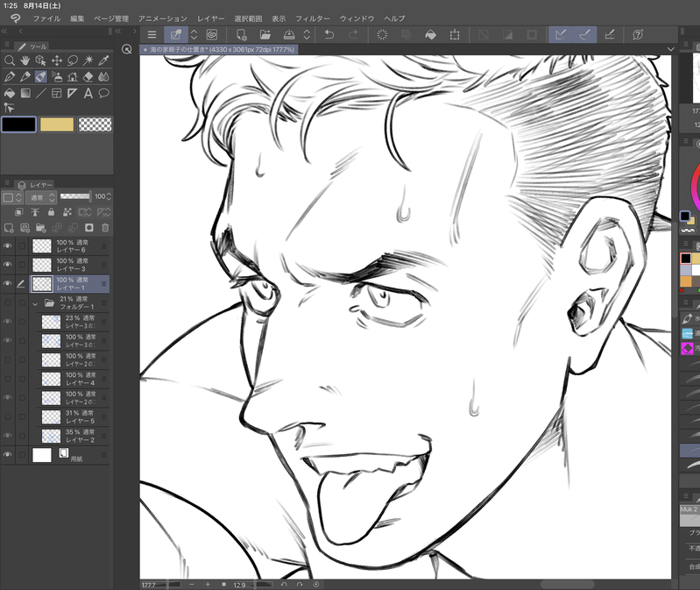Select the yellow sub color swatch
The height and width of the screenshot is (590, 700).
pyautogui.click(x=57, y=124)
